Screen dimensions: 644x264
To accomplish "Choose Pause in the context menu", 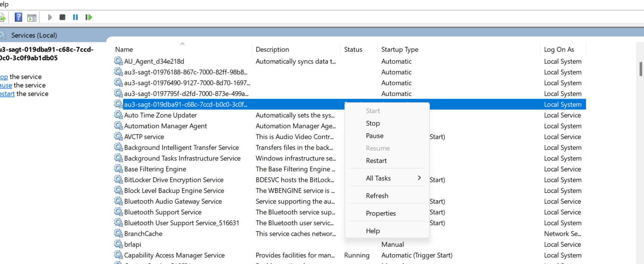I will tap(387, 136).
